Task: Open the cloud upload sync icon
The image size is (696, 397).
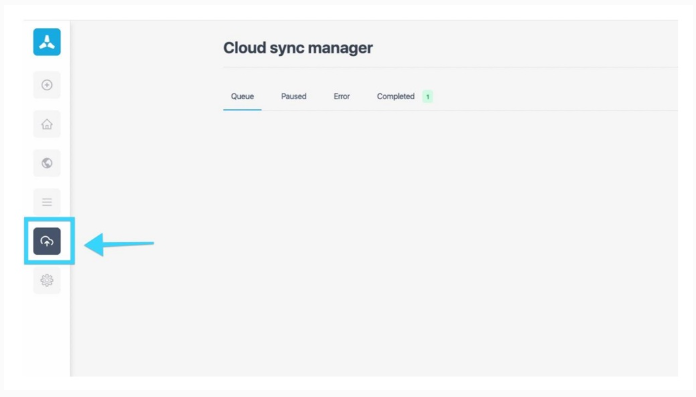Action: point(47,241)
